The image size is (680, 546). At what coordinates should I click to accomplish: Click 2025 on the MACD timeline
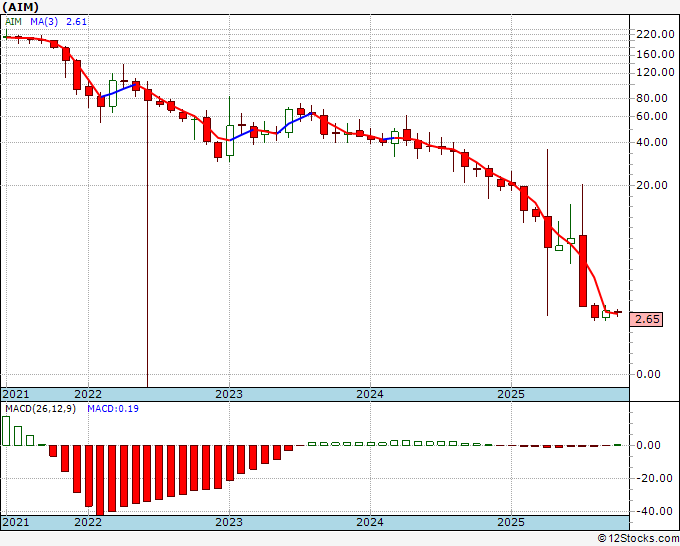tap(511, 522)
